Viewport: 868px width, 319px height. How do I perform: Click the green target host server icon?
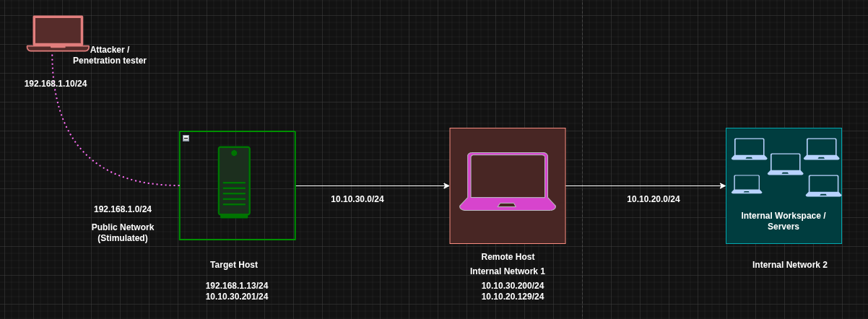[x=234, y=182]
